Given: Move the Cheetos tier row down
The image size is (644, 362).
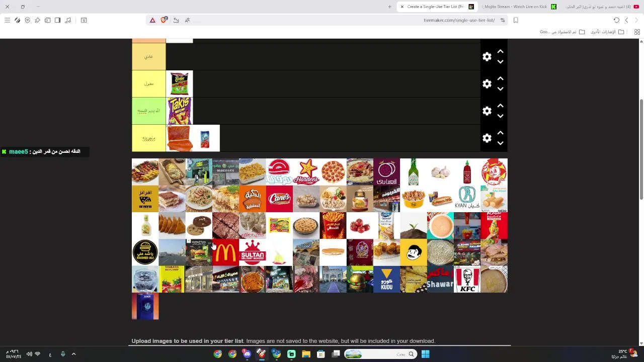Looking at the screenshot, I should pyautogui.click(x=500, y=89).
